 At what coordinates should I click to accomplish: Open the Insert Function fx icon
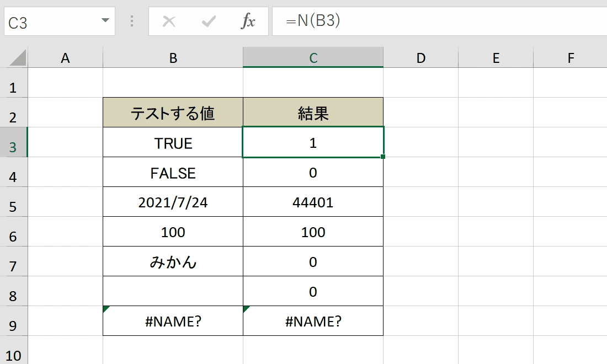[248, 21]
